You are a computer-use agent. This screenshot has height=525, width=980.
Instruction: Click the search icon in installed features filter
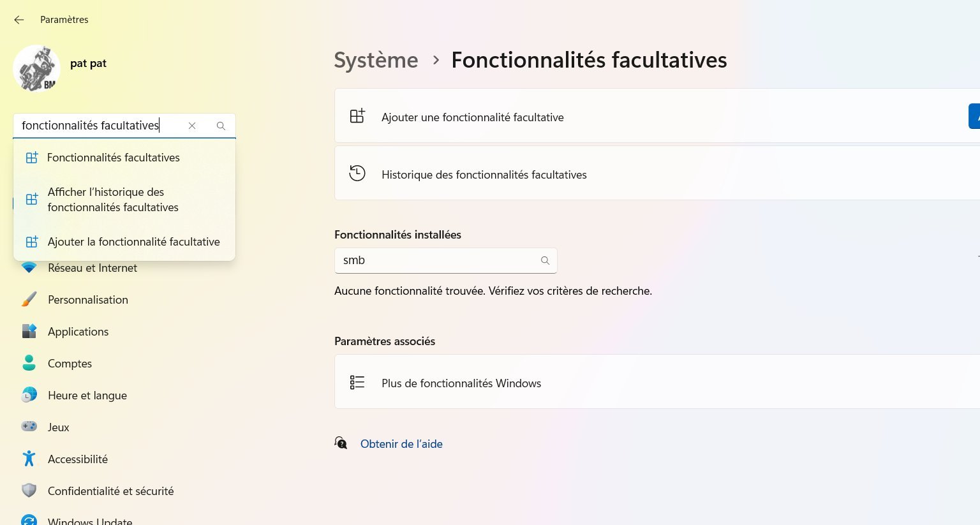[x=545, y=260]
